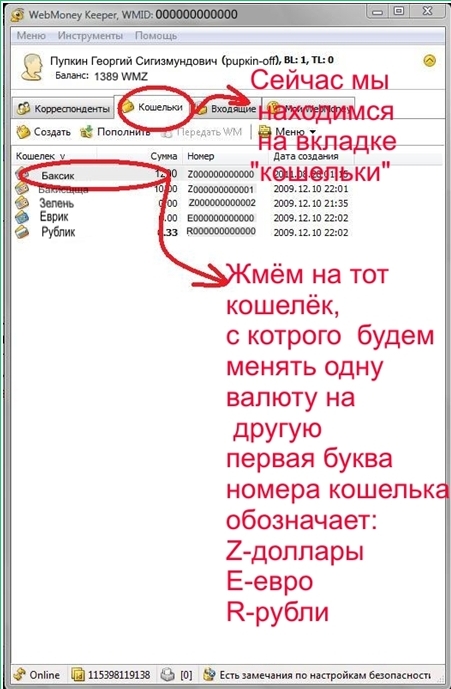This screenshot has width=451, height=689.
Task: Minimize the WebMoney Keeper window
Action: click(x=377, y=12)
